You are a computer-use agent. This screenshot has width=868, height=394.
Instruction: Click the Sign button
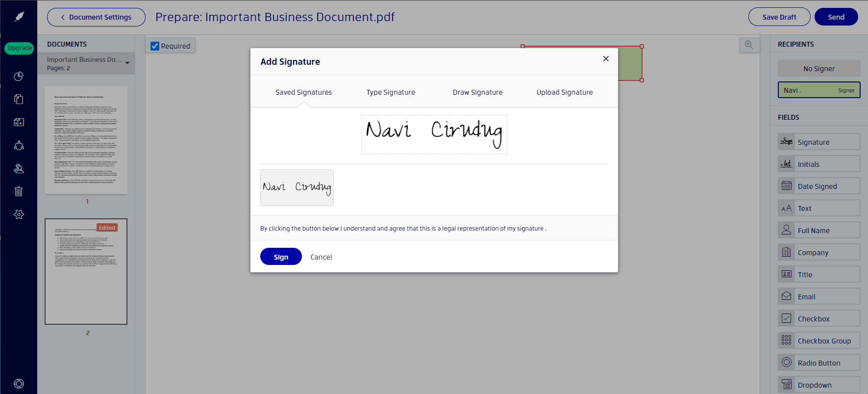[281, 257]
